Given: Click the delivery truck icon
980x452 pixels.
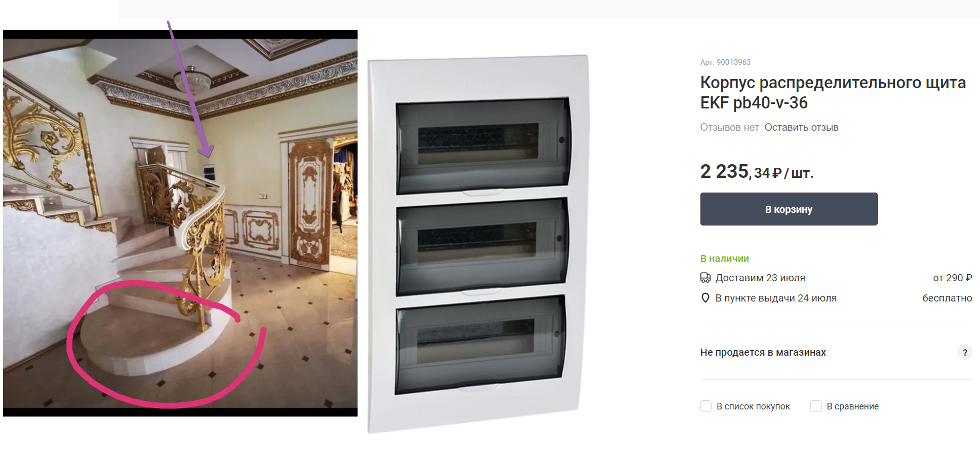Looking at the screenshot, I should [705, 278].
